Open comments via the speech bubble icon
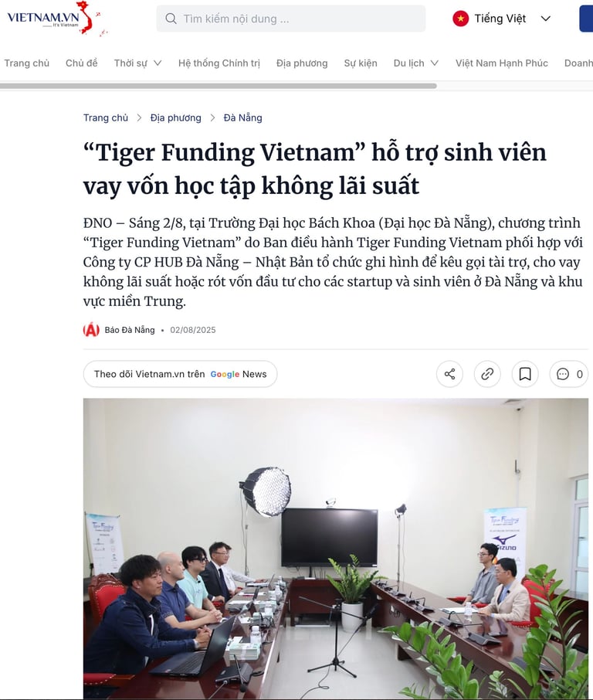The height and width of the screenshot is (700, 593). 563,374
